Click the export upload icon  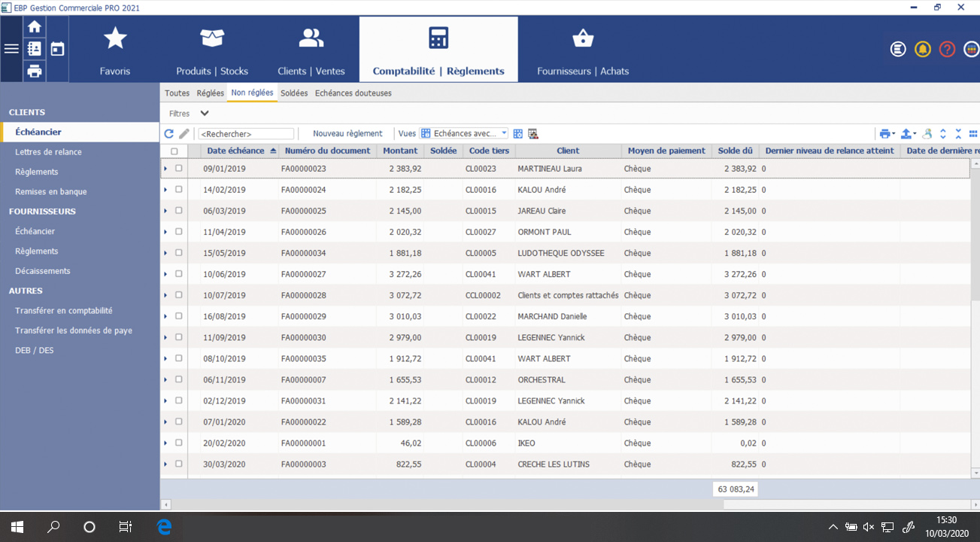coord(906,134)
